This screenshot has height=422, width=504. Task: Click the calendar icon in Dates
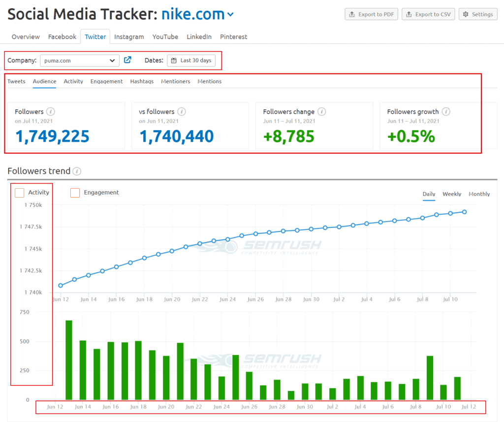coord(174,61)
